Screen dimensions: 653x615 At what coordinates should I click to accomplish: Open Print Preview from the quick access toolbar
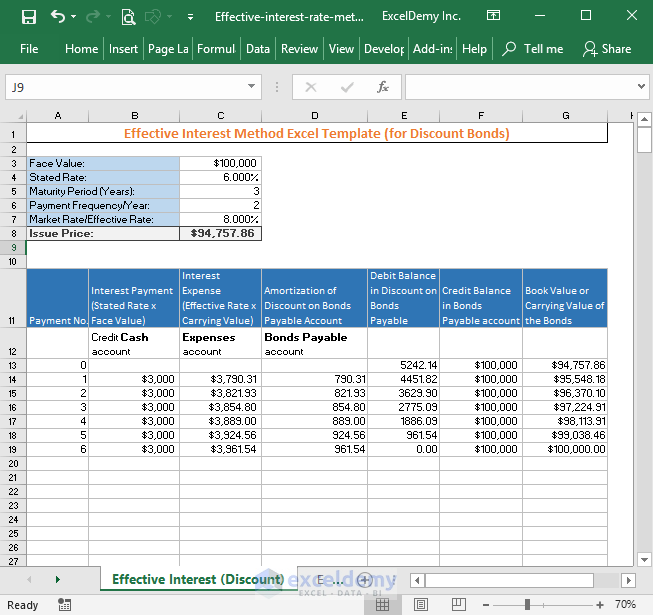(128, 17)
